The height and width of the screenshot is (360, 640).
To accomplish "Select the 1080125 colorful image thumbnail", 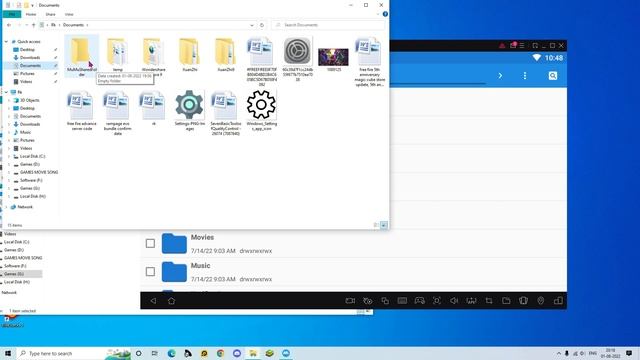I will [x=333, y=57].
